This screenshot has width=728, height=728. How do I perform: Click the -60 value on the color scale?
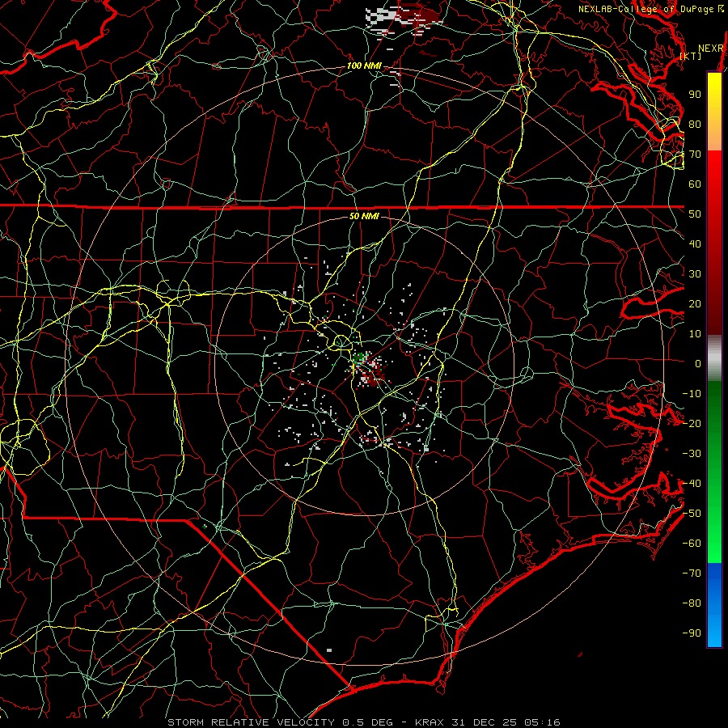692,544
